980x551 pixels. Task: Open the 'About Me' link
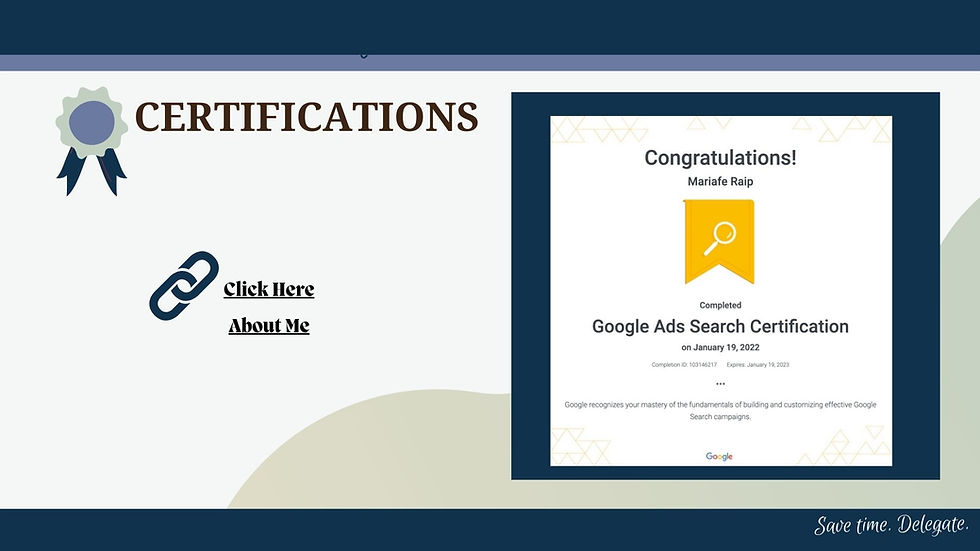tap(269, 325)
